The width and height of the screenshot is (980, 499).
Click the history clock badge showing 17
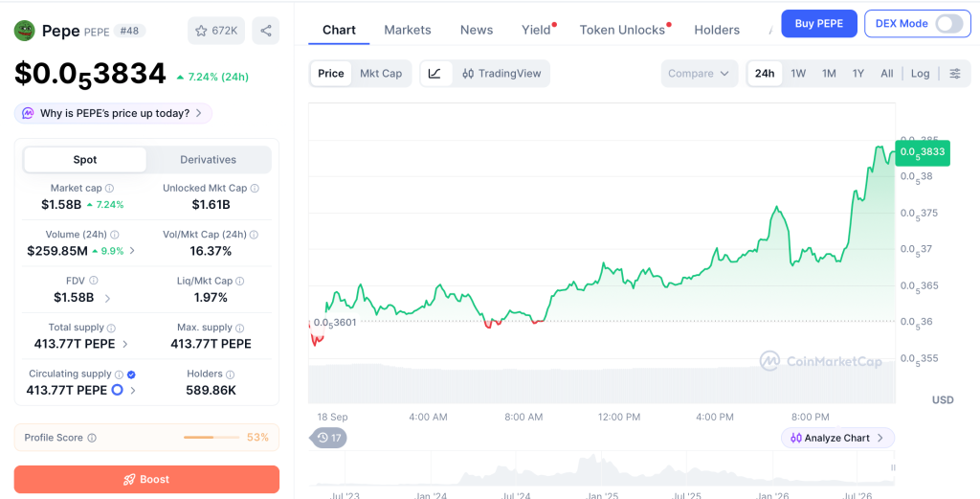329,438
